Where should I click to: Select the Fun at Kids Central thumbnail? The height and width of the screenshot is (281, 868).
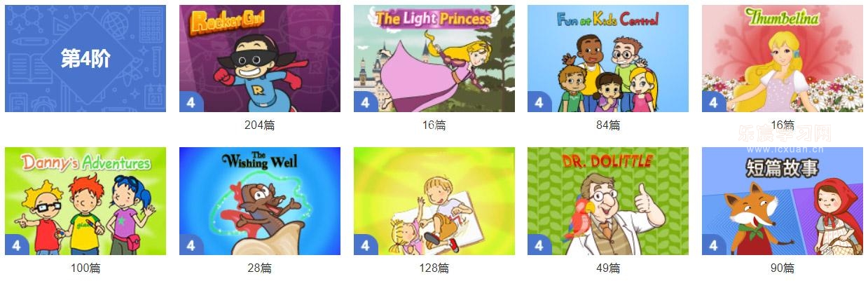pos(608,59)
